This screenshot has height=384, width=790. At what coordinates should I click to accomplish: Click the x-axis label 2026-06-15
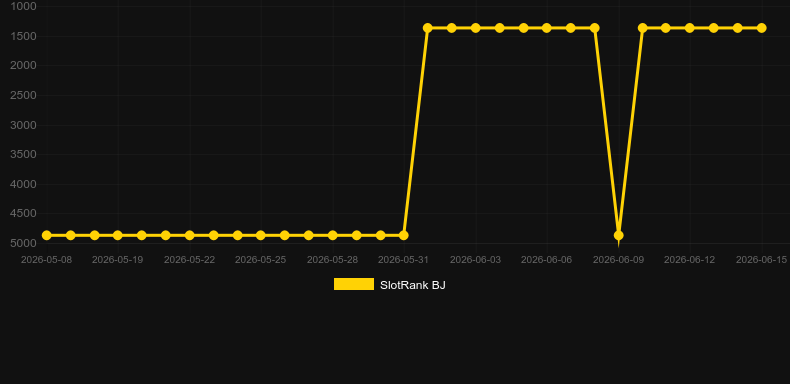click(x=761, y=260)
